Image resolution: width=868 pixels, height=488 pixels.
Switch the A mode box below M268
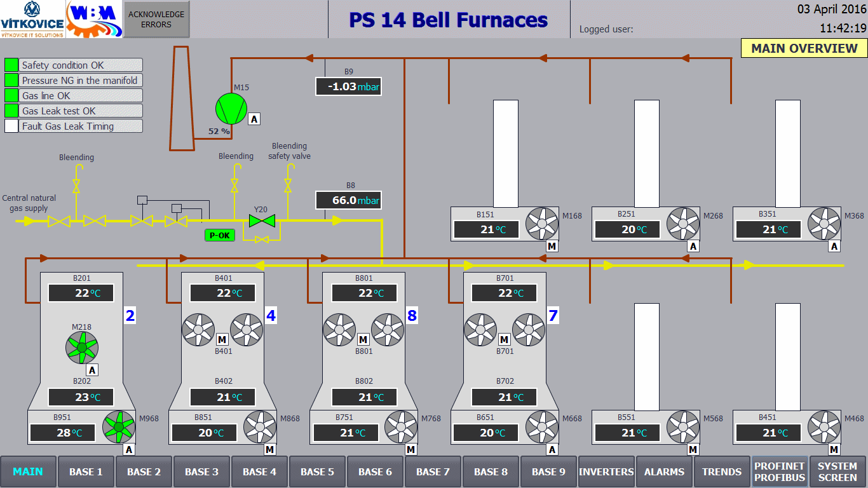click(693, 247)
